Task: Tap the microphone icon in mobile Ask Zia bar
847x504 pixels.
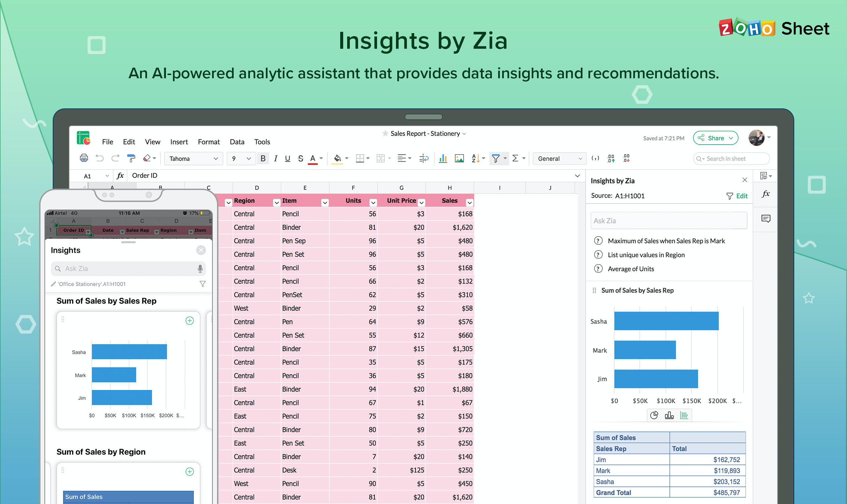Action: 200,268
